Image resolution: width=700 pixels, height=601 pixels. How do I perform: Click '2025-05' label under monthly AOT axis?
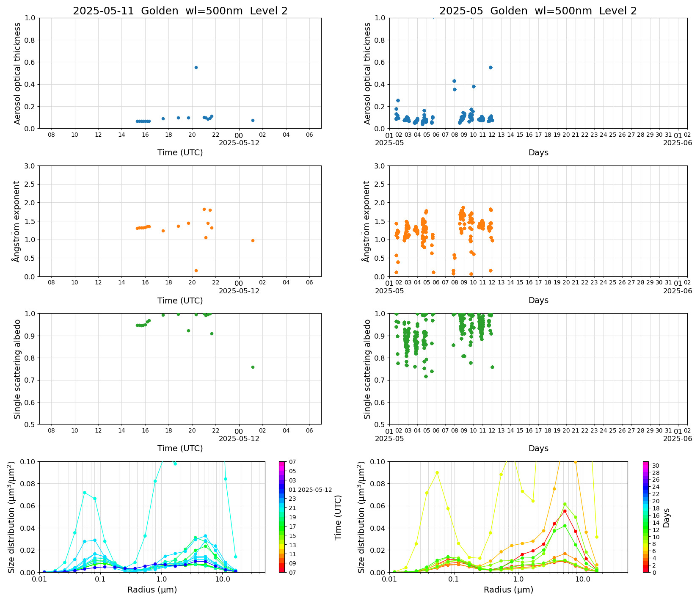coord(389,143)
